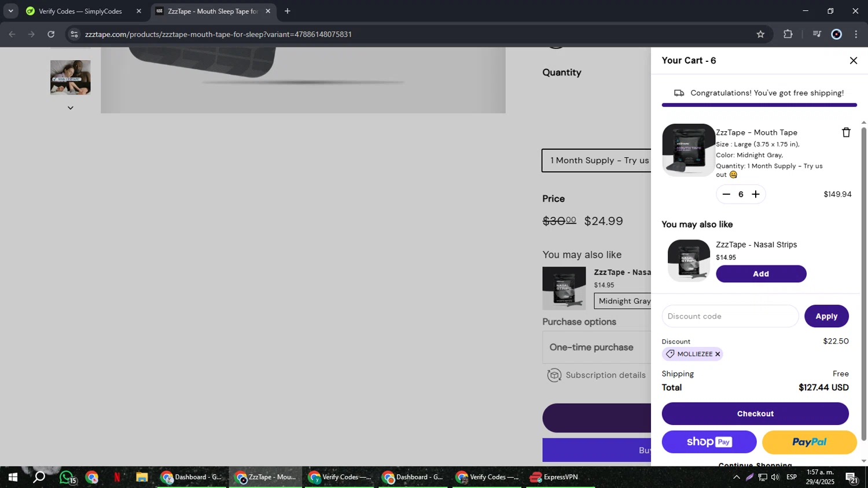Open Windows taskbar search

click(x=39, y=478)
